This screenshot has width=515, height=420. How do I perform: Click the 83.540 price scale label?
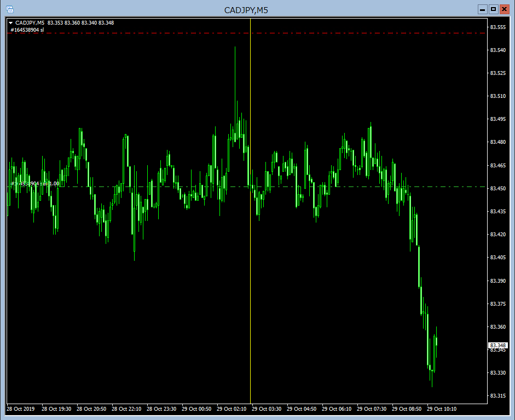click(498, 50)
